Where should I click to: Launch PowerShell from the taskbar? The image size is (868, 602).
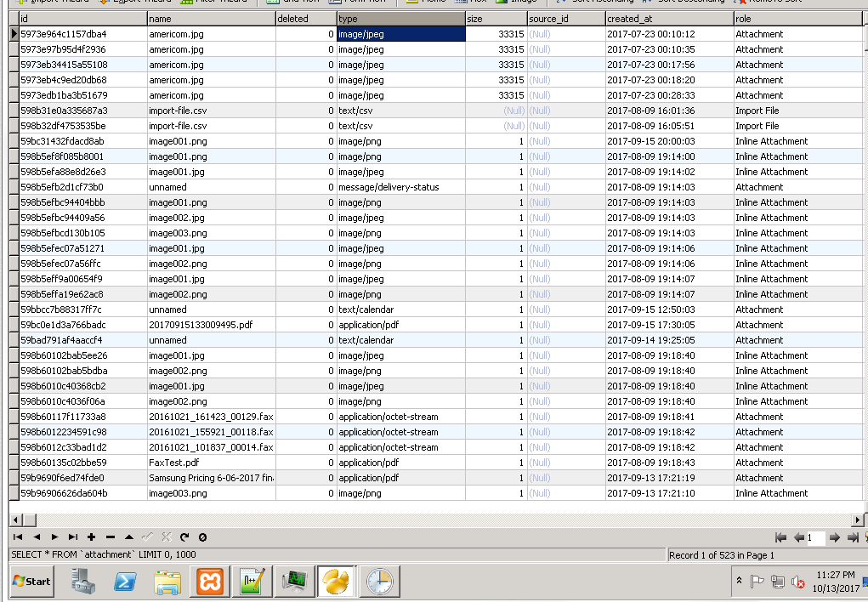tap(127, 582)
